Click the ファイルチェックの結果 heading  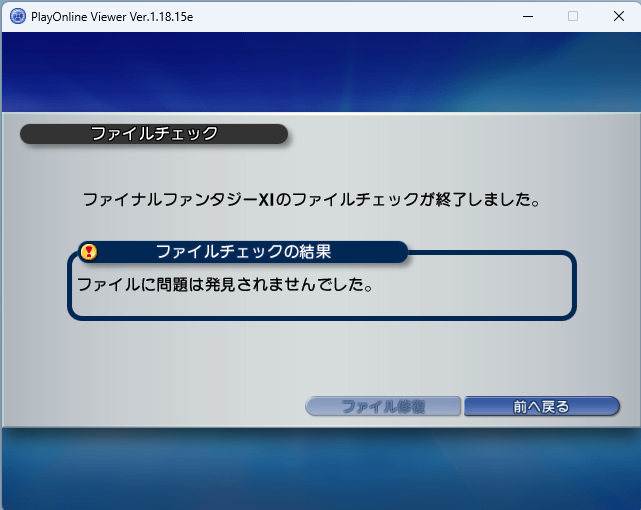[243, 252]
